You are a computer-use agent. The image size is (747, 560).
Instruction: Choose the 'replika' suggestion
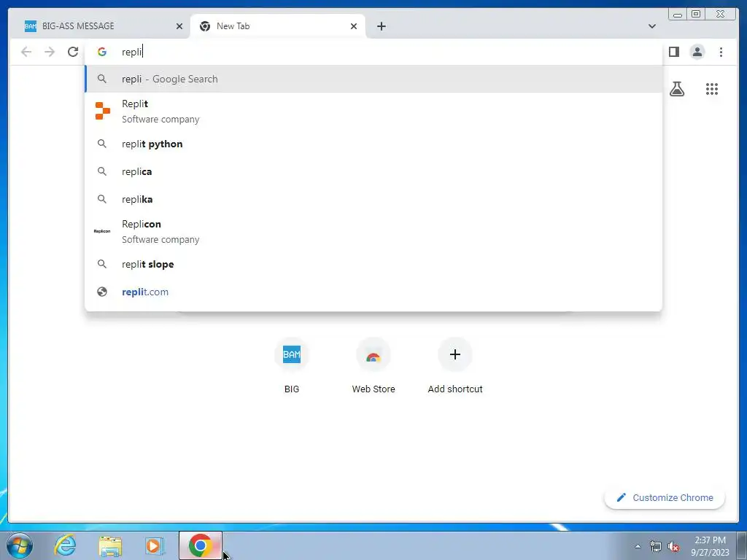pyautogui.click(x=373, y=199)
